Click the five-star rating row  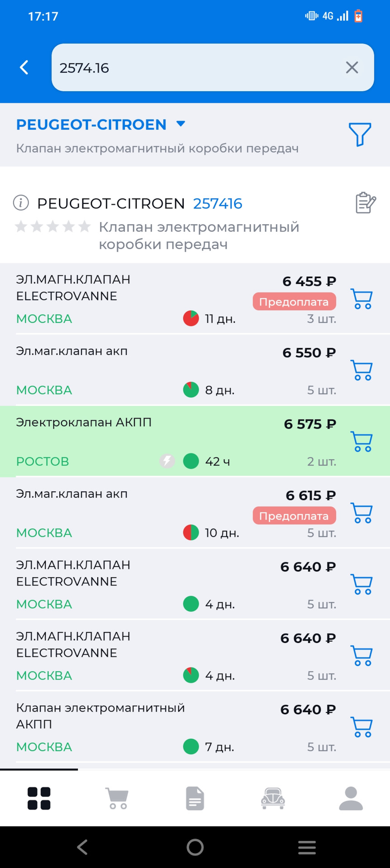(x=52, y=226)
